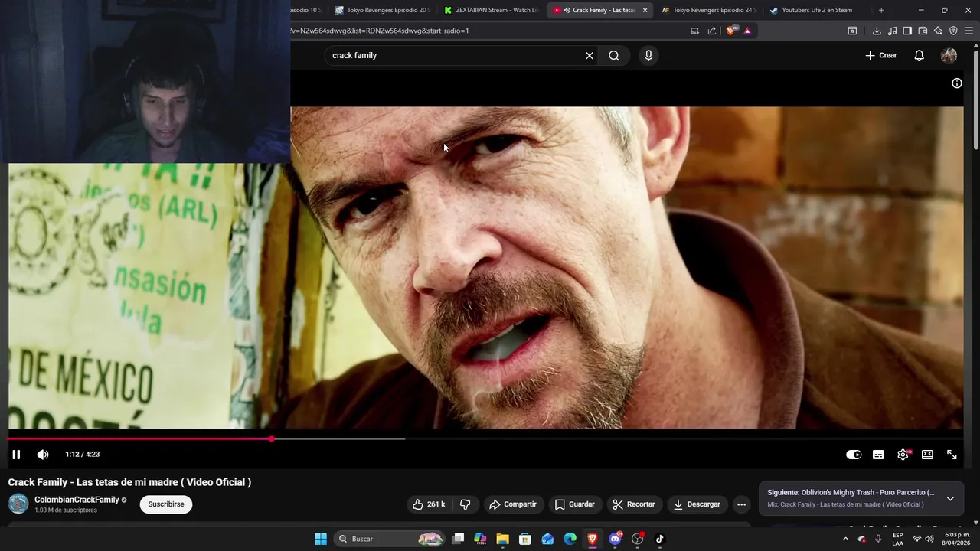This screenshot has height=551, width=980.
Task: Open File Explorer from the taskbar
Action: (x=502, y=539)
